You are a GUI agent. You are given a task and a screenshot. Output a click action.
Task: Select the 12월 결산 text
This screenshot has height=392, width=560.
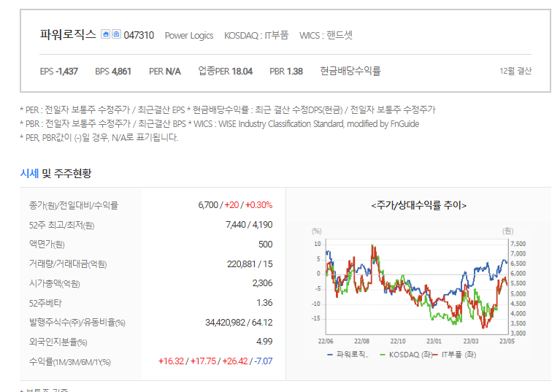[x=515, y=71]
